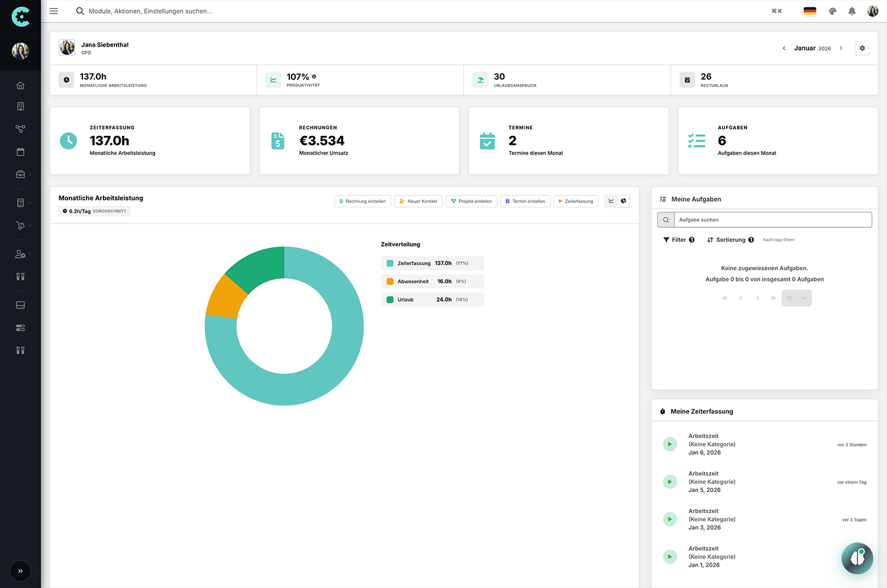This screenshot has height=588, width=887.
Task: Open the Home dashboard from the sidebar
Action: pos(20,85)
